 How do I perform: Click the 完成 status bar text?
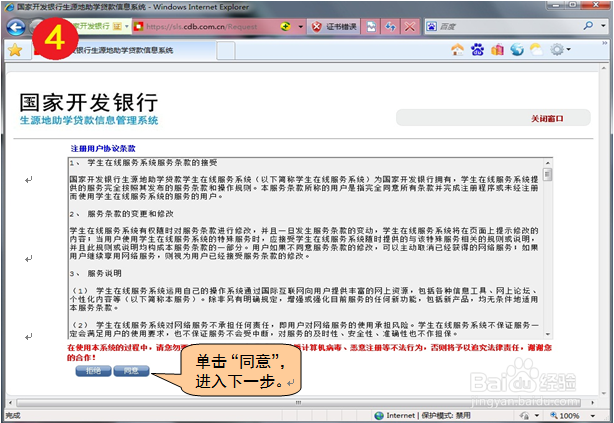[13, 416]
